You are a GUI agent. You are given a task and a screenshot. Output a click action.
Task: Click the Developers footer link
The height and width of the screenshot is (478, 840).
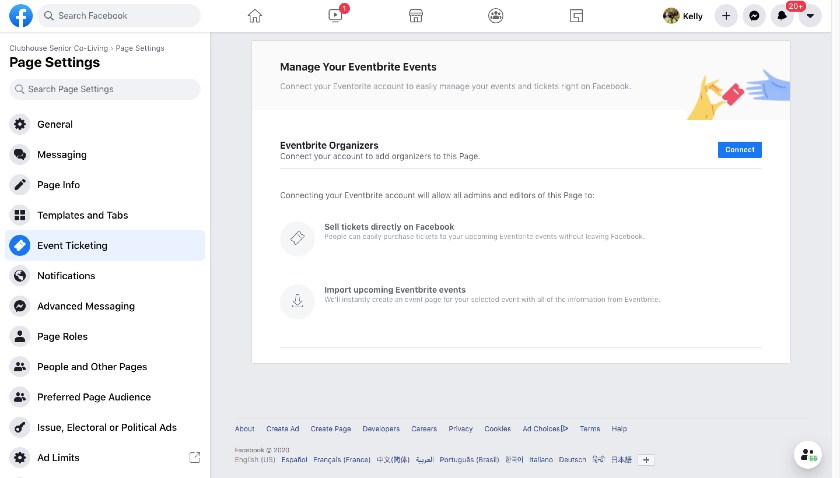[381, 429]
